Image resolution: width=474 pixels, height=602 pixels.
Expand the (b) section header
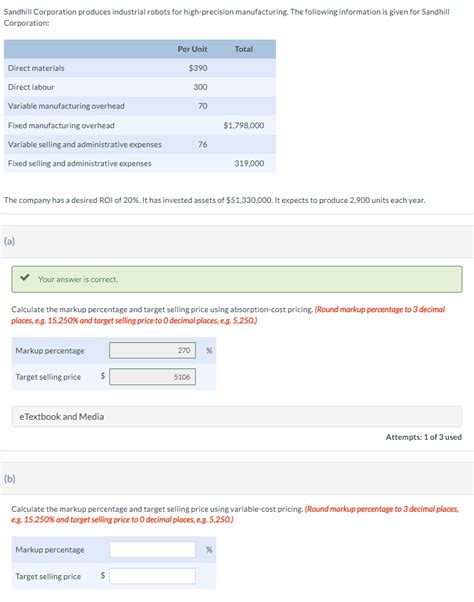click(x=237, y=478)
